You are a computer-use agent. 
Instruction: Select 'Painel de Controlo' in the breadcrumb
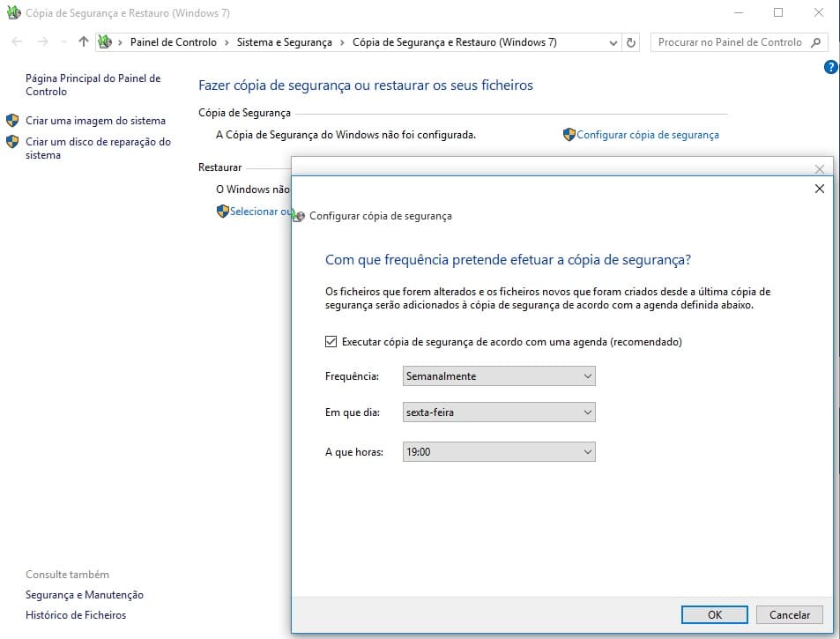(x=173, y=42)
